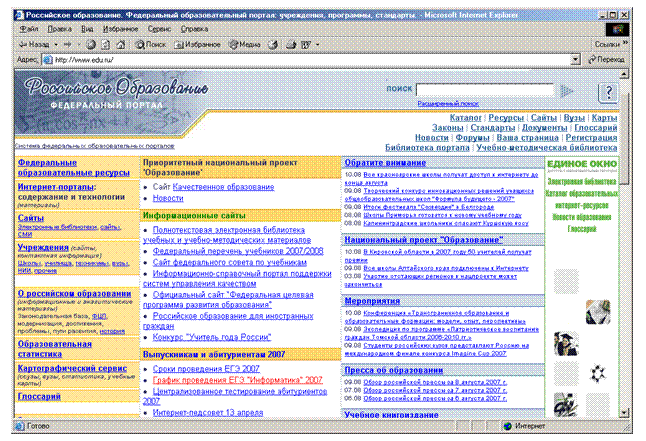Open the red График проведения ЕГЭ Информатика link

(237, 380)
